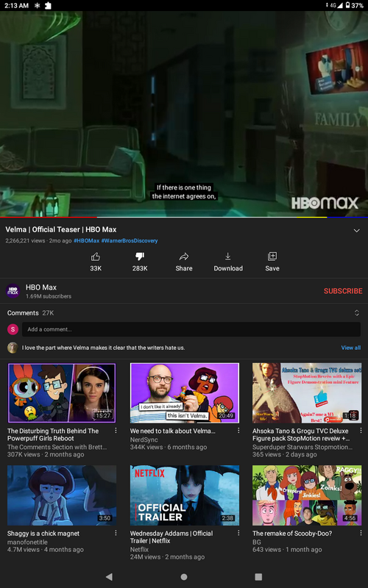This screenshot has width=368, height=588.
Task: Tap the video player area
Action: pyautogui.click(x=184, y=113)
